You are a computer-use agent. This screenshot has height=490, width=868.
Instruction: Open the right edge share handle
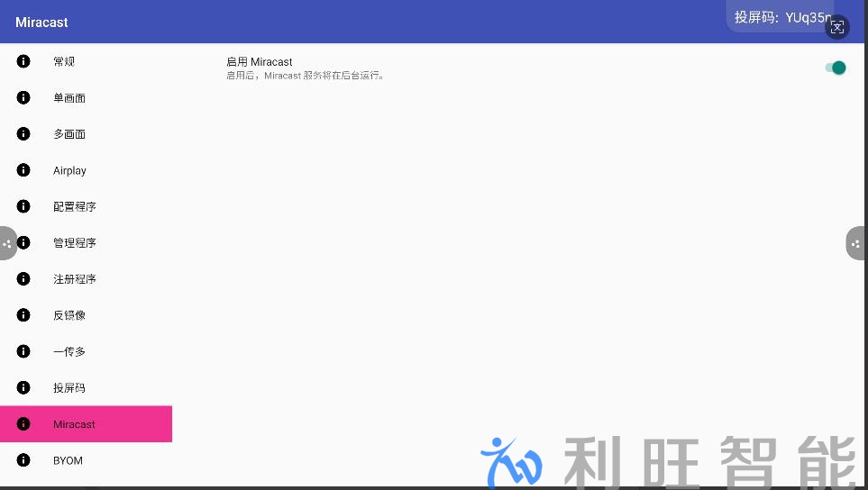[x=856, y=243]
